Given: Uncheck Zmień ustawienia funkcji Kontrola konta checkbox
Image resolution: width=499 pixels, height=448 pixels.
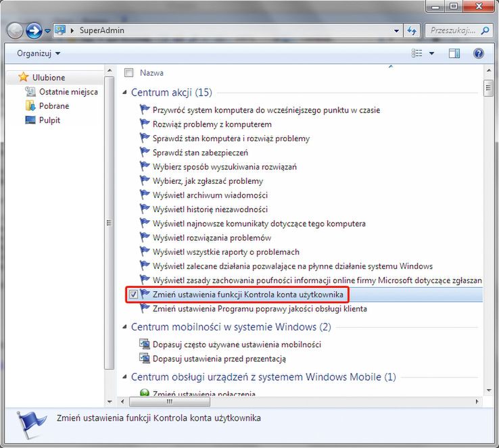Looking at the screenshot, I should tap(133, 295).
